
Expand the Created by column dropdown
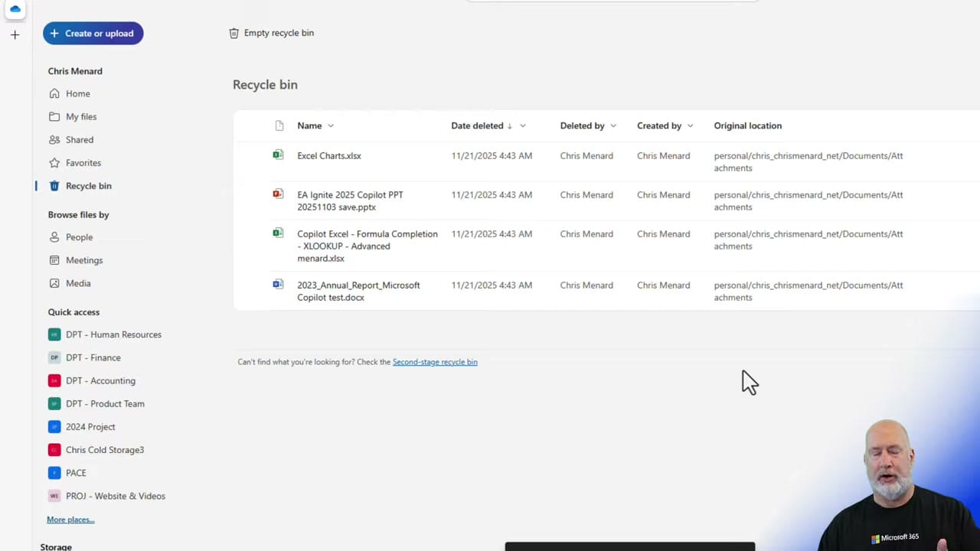tap(689, 126)
